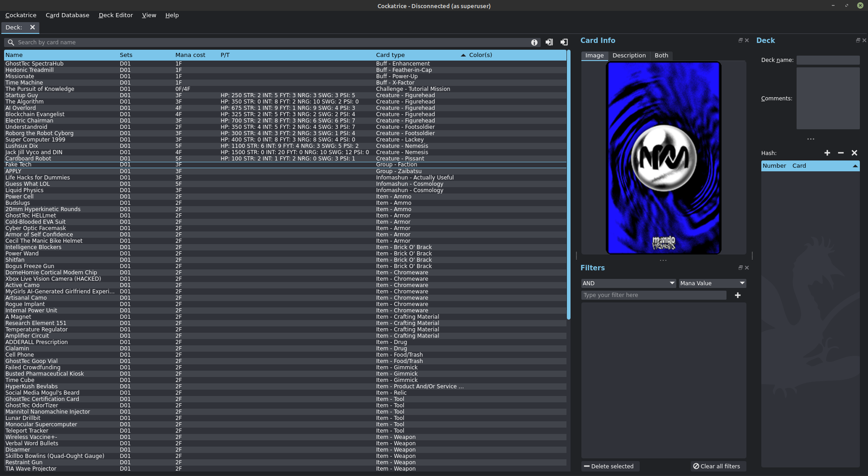This screenshot has height=476, width=868.
Task: Click the search magnifier icon in card search
Action: (x=11, y=42)
